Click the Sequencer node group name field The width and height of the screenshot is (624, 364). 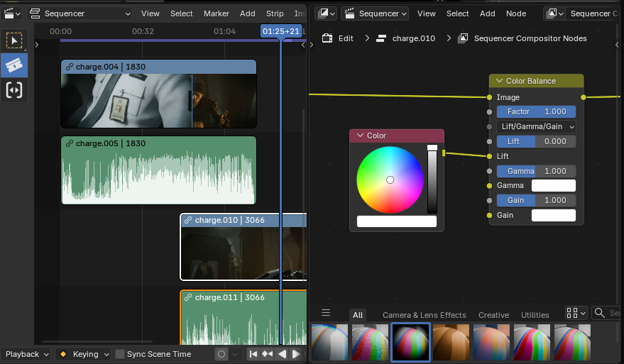(x=595, y=13)
